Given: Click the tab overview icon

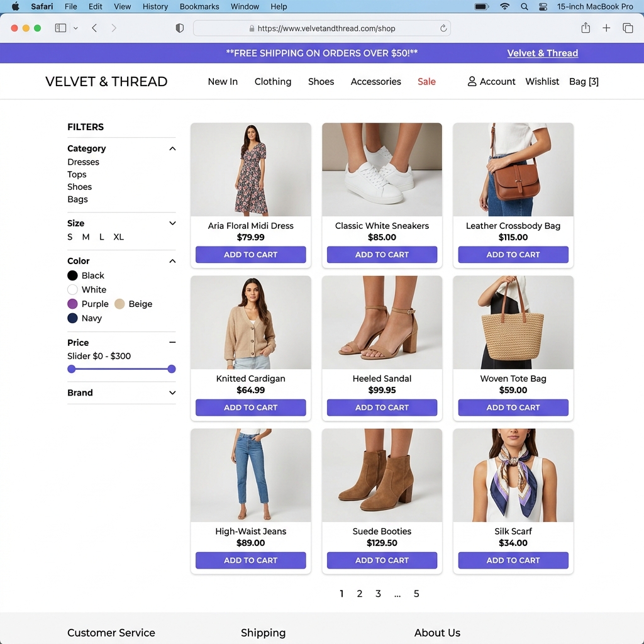Looking at the screenshot, I should click(x=627, y=28).
